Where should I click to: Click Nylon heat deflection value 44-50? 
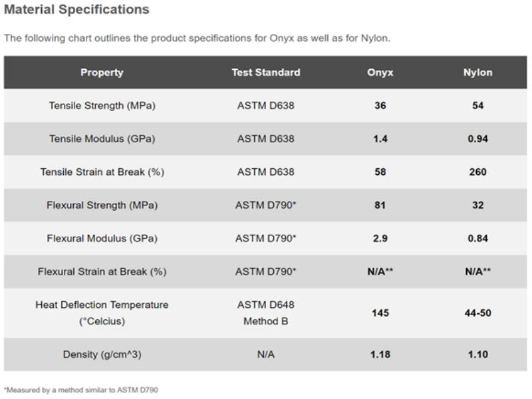(x=477, y=313)
